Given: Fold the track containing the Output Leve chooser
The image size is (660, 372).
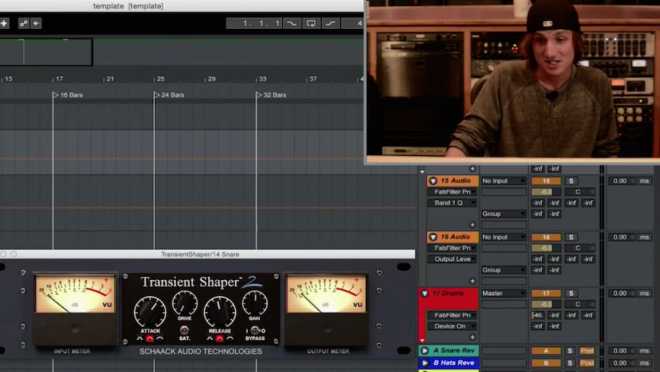Looking at the screenshot, I should pos(433,237).
